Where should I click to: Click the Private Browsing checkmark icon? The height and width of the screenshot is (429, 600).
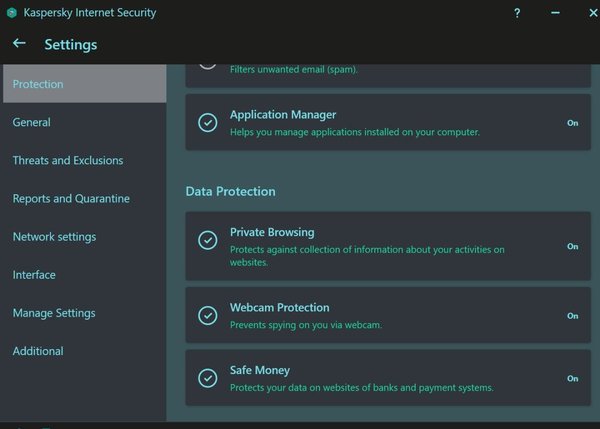point(207,240)
